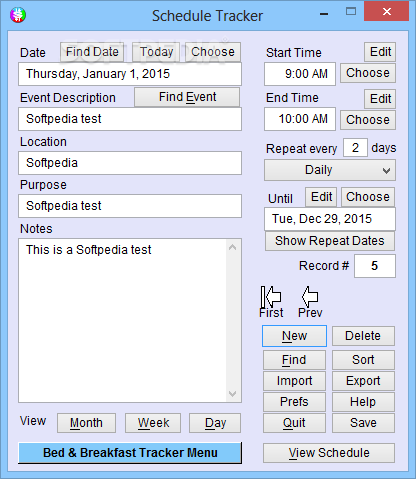Viewport: 416px width, 479px height.
Task: Click inside the Notes text area
Action: [122, 321]
